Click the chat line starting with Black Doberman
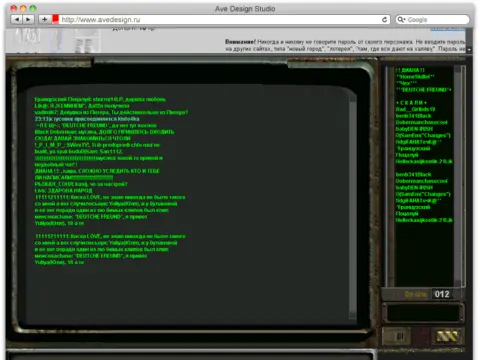This screenshot has height=360, width=480. click(x=104, y=132)
